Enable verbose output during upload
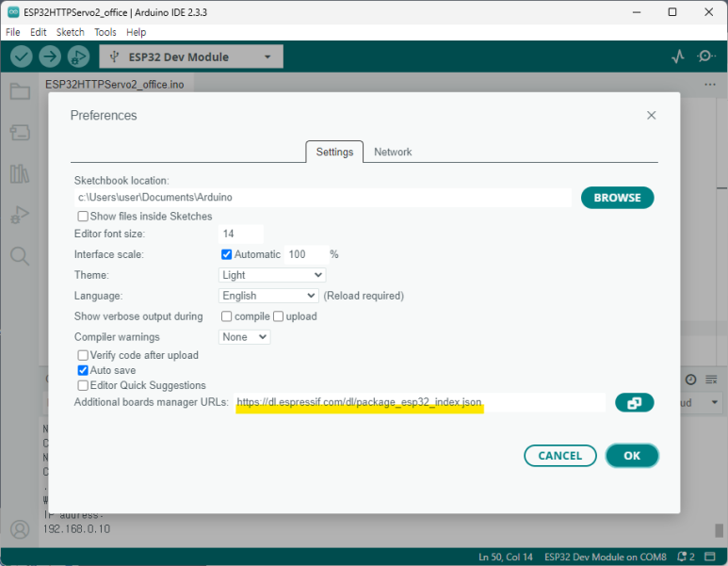 (x=278, y=316)
